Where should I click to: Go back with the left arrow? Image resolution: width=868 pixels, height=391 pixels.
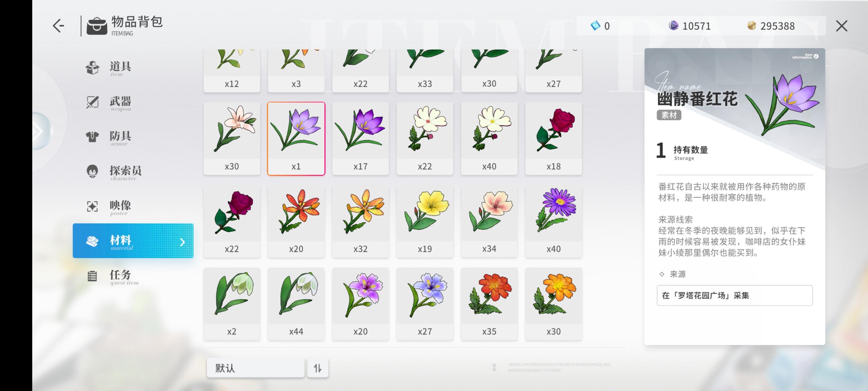coord(58,26)
